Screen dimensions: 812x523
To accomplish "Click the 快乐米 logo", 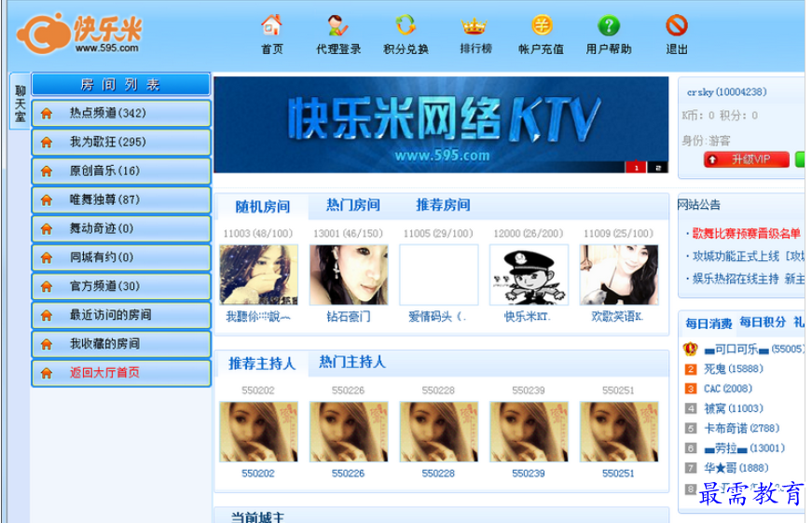I will pyautogui.click(x=79, y=34).
